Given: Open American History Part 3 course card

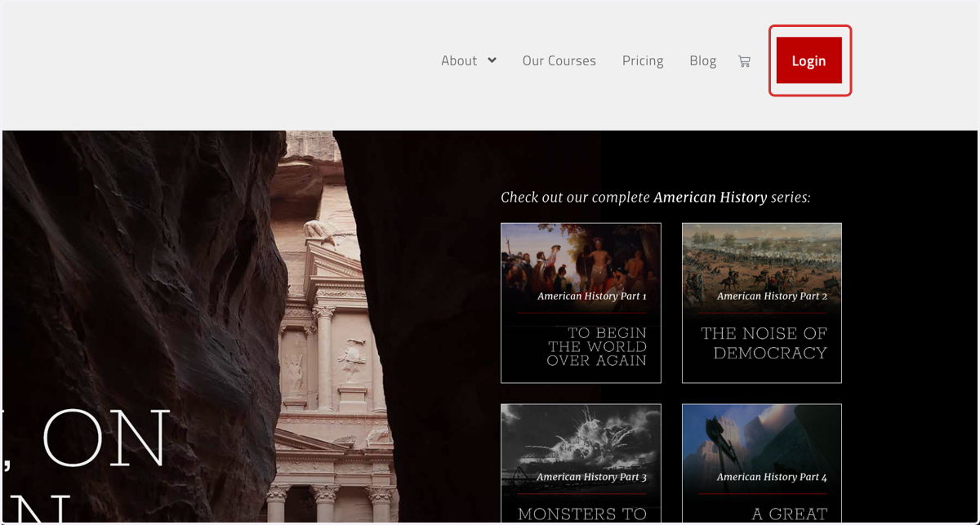Looking at the screenshot, I should [x=581, y=464].
